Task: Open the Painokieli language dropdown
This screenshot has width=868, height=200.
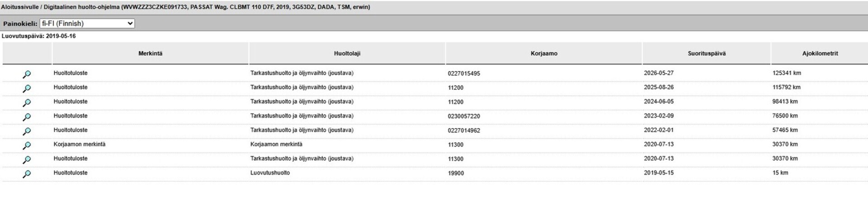Action: (x=87, y=24)
